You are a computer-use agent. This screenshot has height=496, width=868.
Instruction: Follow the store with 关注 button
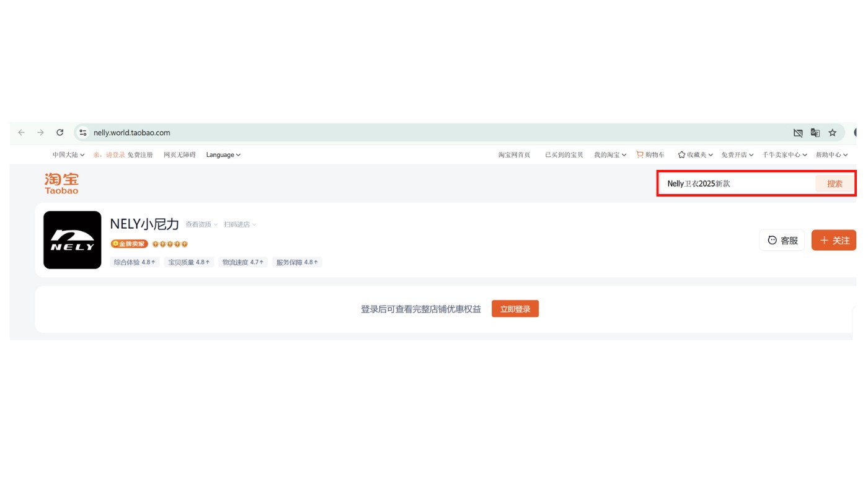(834, 241)
